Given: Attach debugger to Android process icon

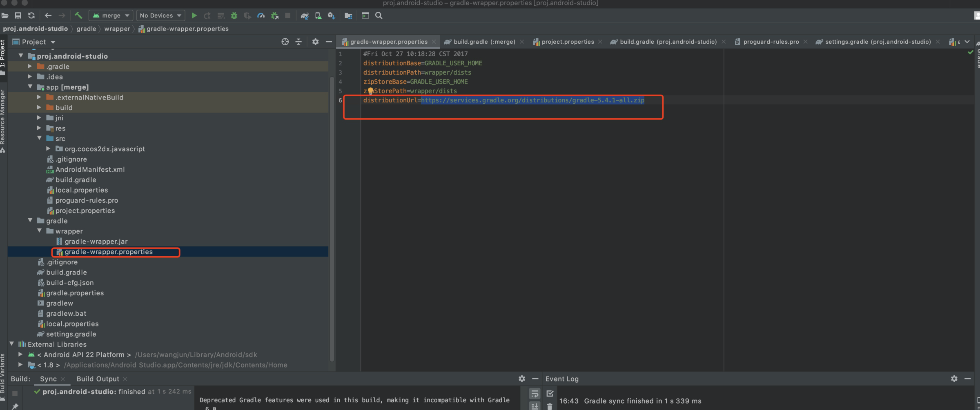Looking at the screenshot, I should (275, 16).
